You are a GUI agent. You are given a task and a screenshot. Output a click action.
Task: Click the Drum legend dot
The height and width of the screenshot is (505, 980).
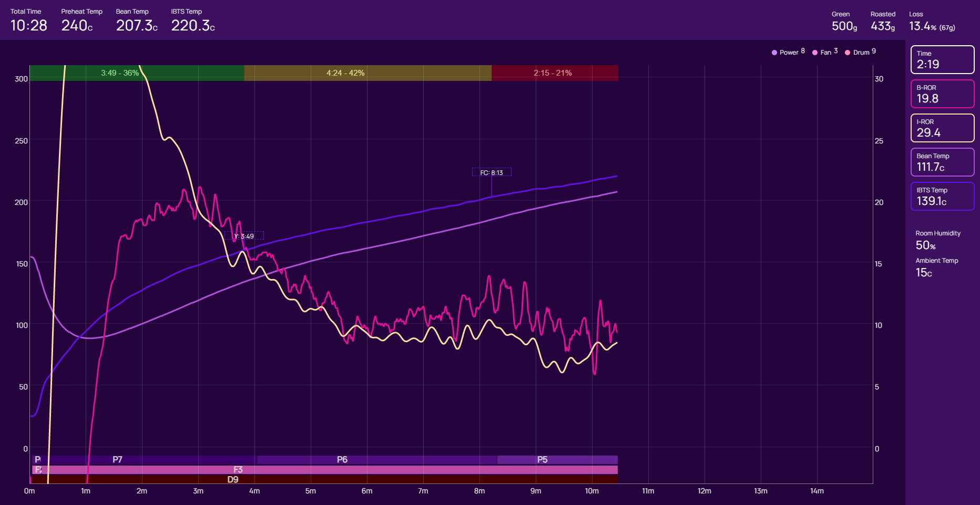click(x=848, y=53)
